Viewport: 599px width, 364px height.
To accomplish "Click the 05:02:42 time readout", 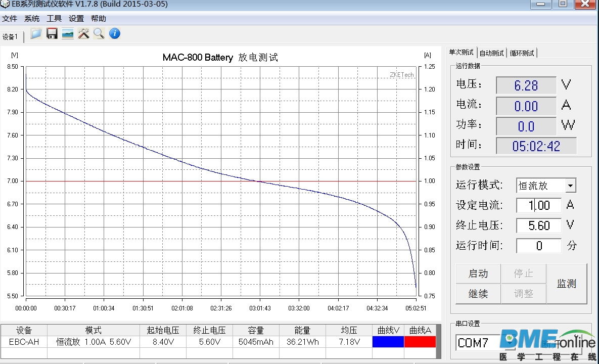I will pos(536,146).
